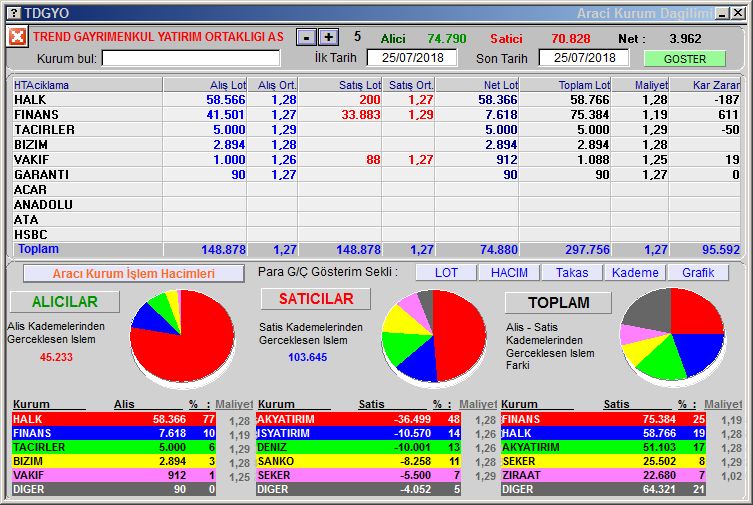Switch display to LOT
The image size is (753, 505).
click(446, 273)
